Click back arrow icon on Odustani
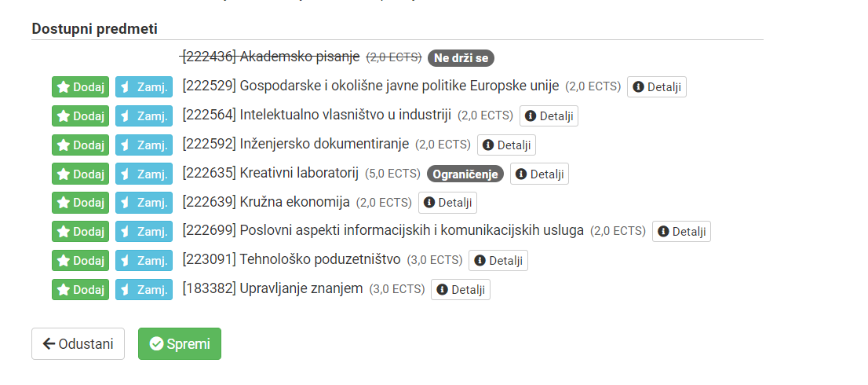 49,344
